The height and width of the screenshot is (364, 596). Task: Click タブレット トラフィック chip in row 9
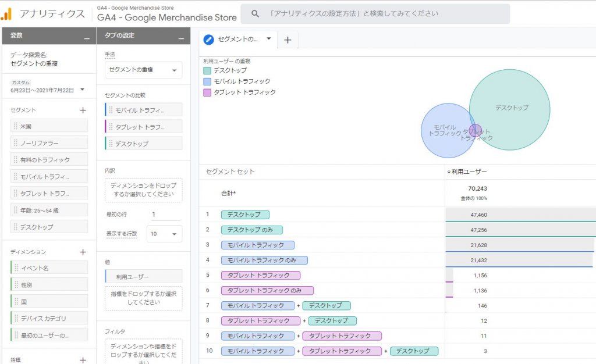tap(342, 336)
